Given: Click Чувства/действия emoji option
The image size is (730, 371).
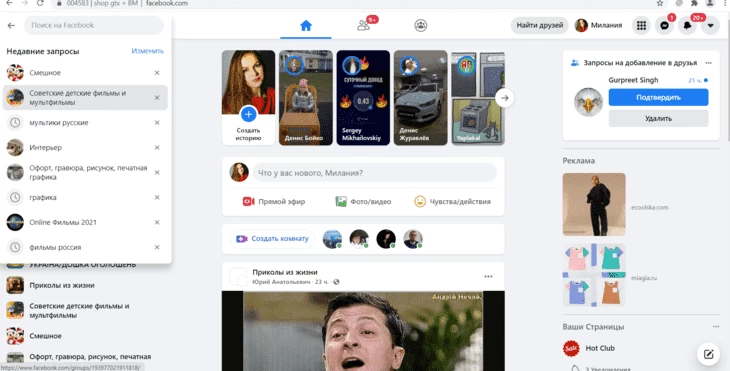Looking at the screenshot, I should coord(453,202).
